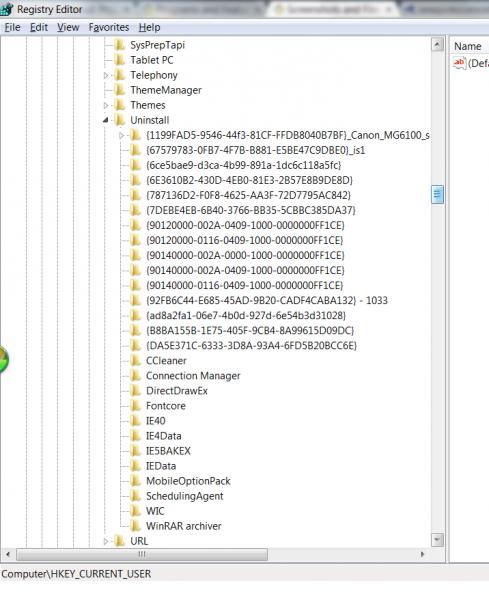
Task: Expand the URL key
Action: pyautogui.click(x=106, y=541)
